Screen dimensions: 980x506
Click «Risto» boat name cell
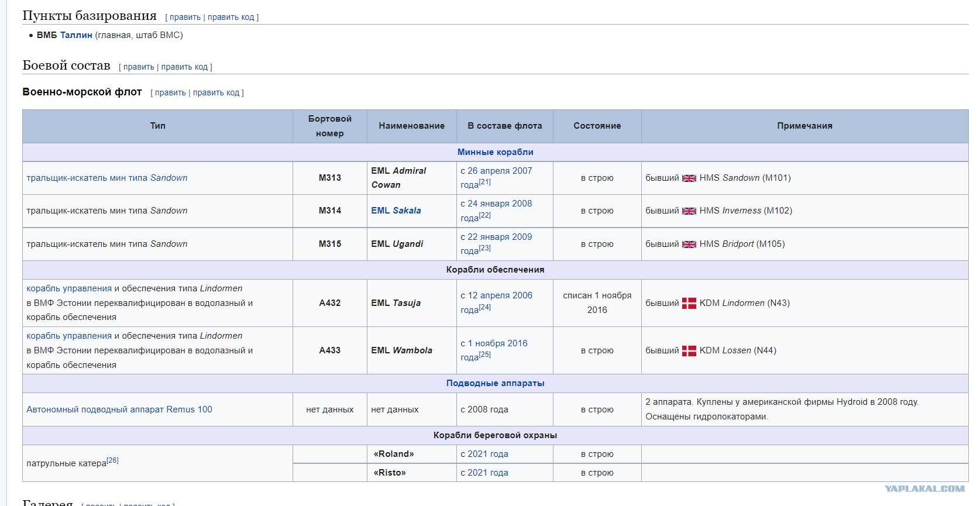(x=412, y=473)
